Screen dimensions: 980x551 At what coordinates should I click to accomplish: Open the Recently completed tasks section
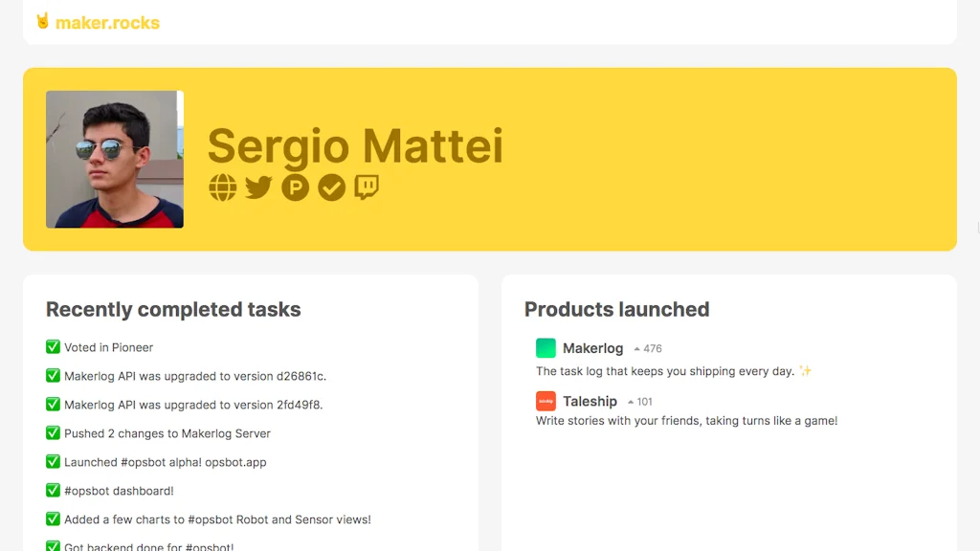(x=173, y=309)
